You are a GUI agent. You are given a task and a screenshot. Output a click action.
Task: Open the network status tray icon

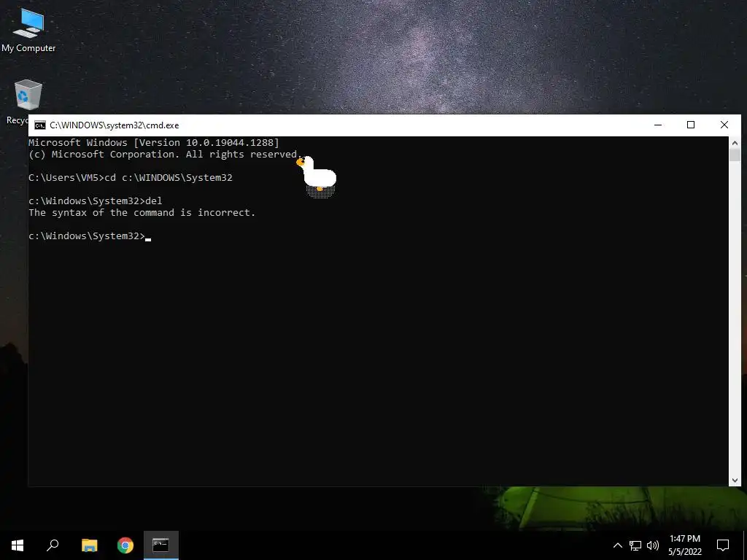coord(635,545)
